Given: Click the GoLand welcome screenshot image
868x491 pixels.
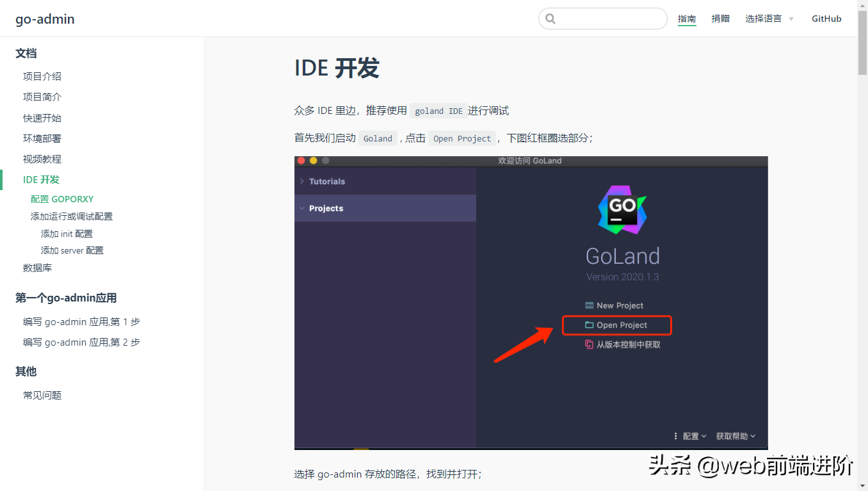Looking at the screenshot, I should (531, 303).
